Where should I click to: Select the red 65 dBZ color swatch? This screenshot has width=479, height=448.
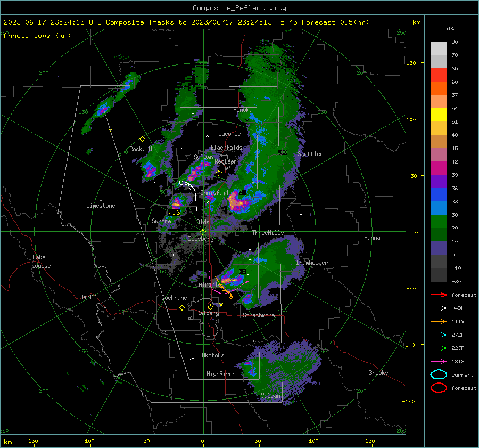point(439,75)
